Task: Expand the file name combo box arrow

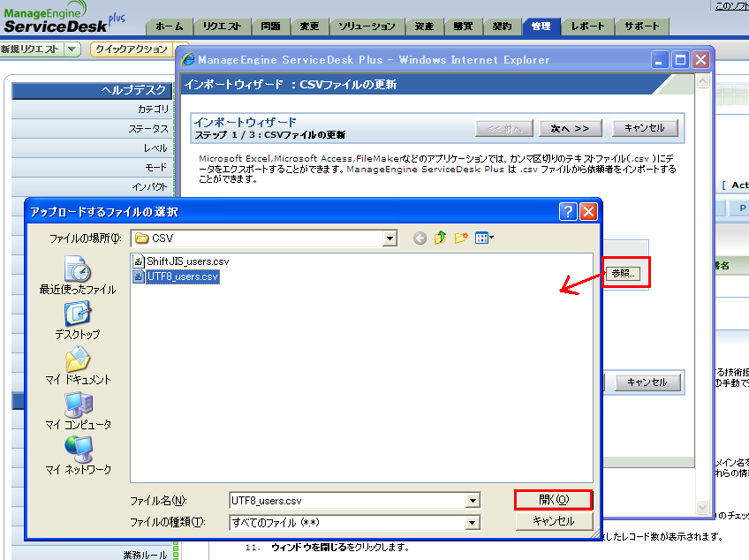Action: coord(473,501)
